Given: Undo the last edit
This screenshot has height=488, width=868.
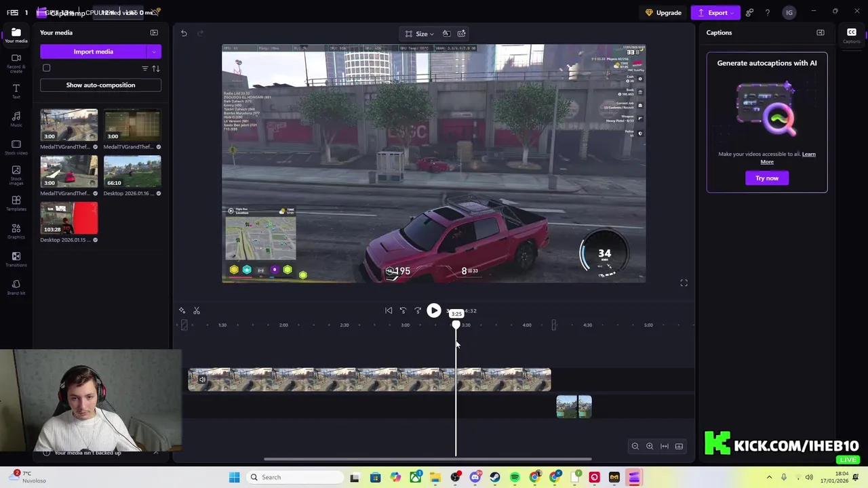Looking at the screenshot, I should click(x=184, y=33).
